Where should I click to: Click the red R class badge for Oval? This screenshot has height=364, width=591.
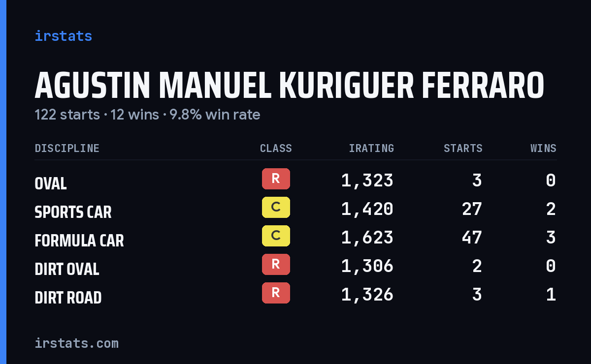click(276, 179)
